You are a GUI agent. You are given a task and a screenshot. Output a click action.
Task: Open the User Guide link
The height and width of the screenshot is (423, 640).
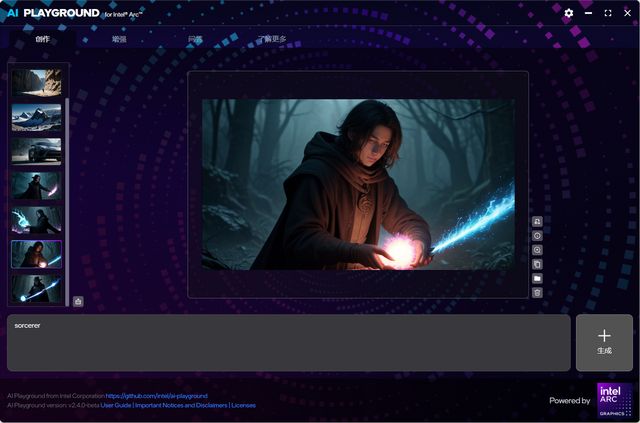tap(116, 405)
